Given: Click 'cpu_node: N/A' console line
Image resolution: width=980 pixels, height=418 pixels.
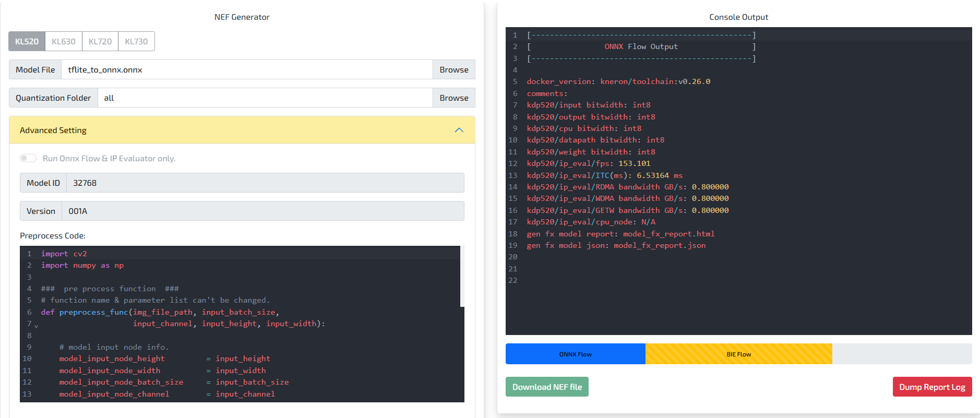Looking at the screenshot, I should pyautogui.click(x=591, y=222).
